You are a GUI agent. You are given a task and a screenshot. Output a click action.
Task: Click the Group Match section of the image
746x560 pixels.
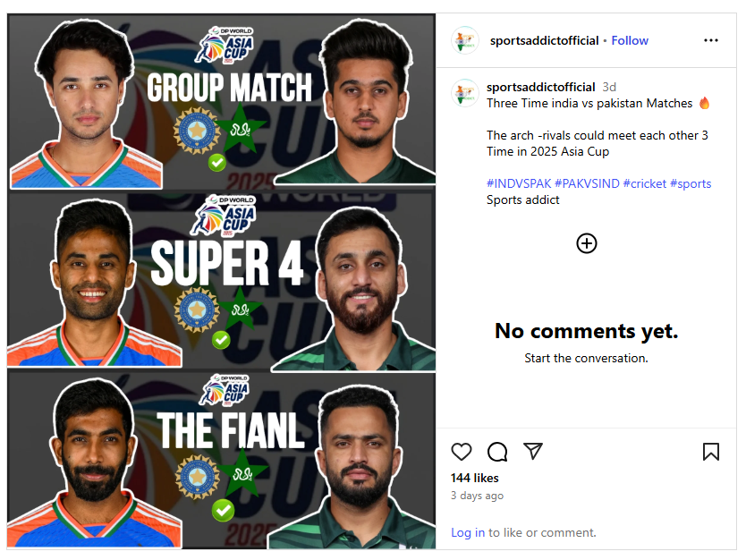pos(221,102)
